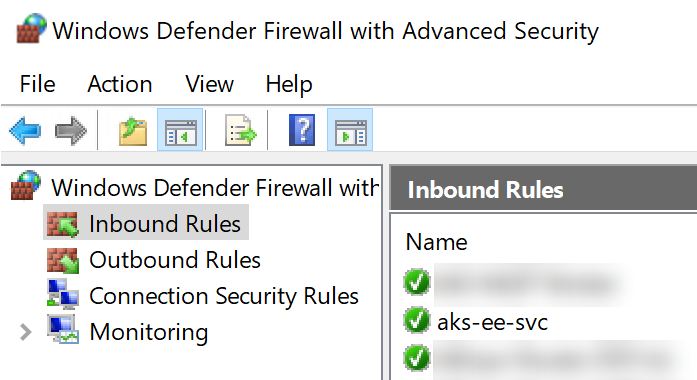
Task: Toggle Show/Hide Action Pane button
Action: (350, 130)
